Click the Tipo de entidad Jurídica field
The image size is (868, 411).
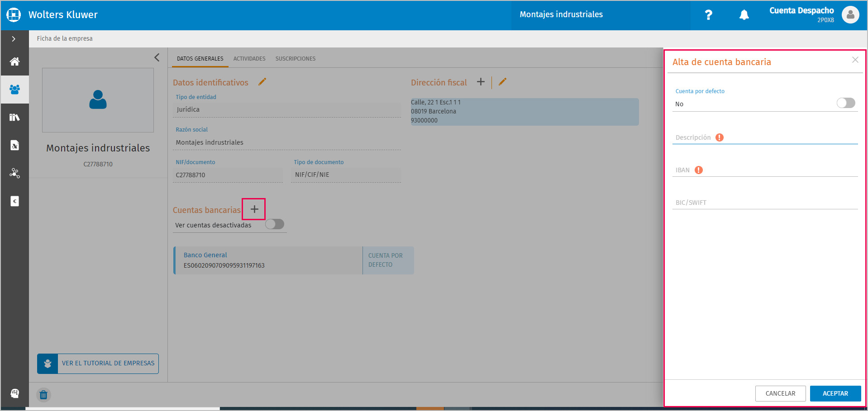click(286, 110)
